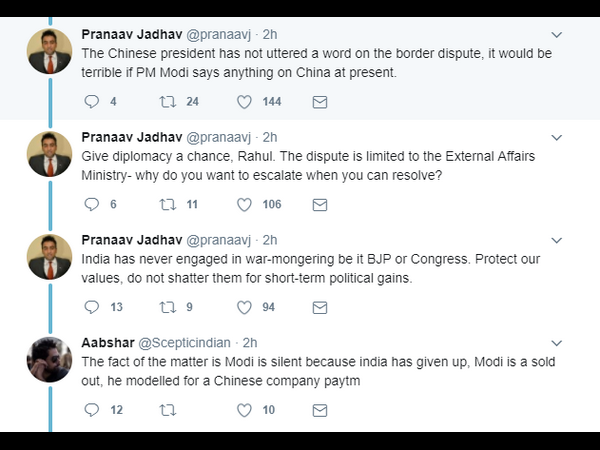Retweet Aabshar's tweet mentioning paytm
The image size is (600, 450).
point(168,409)
